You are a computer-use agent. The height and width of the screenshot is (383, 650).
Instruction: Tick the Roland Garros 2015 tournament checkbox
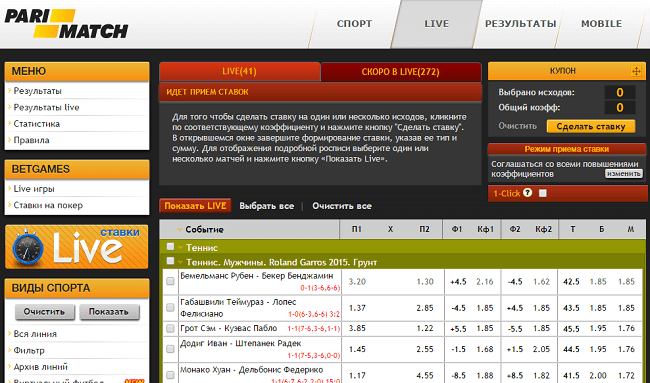point(170,261)
